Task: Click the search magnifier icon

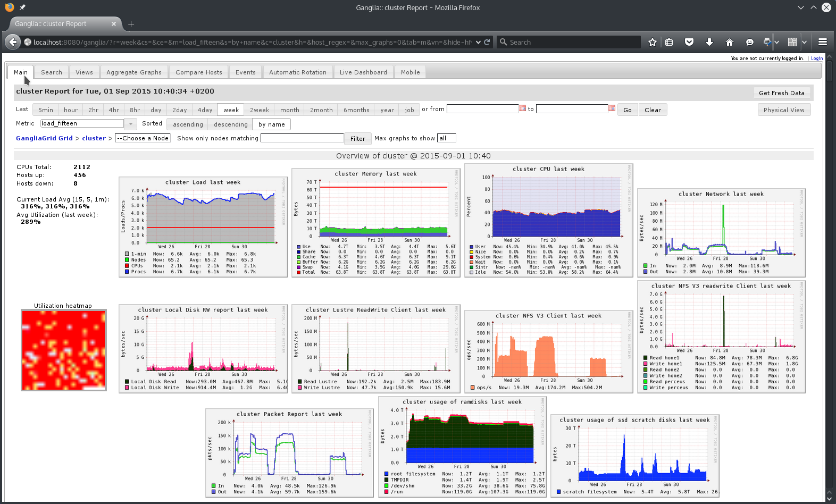Action: 503,42
